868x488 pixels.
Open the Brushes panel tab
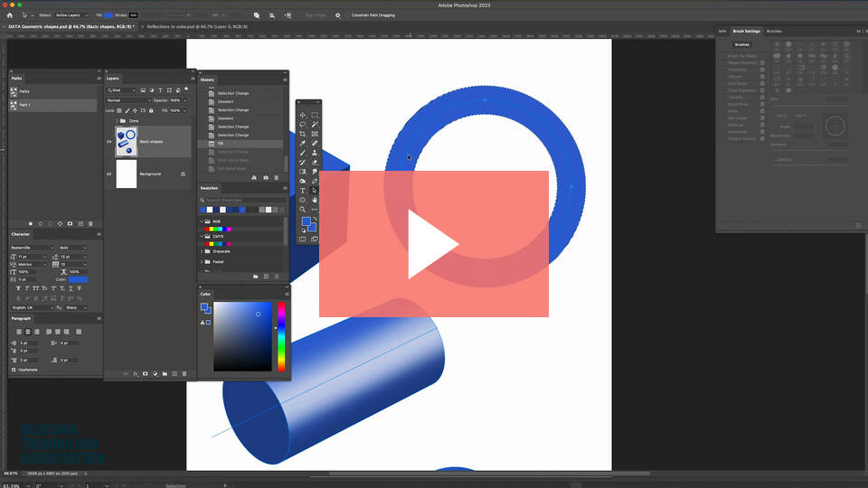774,31
